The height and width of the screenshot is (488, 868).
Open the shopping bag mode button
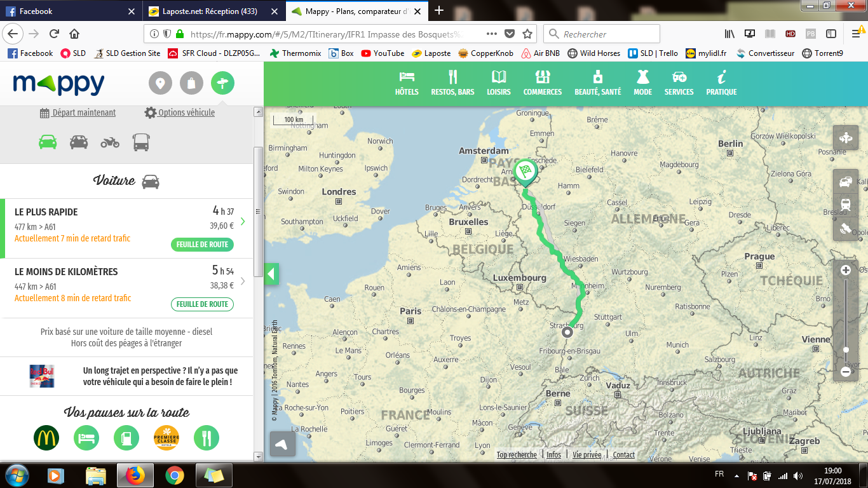pyautogui.click(x=191, y=83)
